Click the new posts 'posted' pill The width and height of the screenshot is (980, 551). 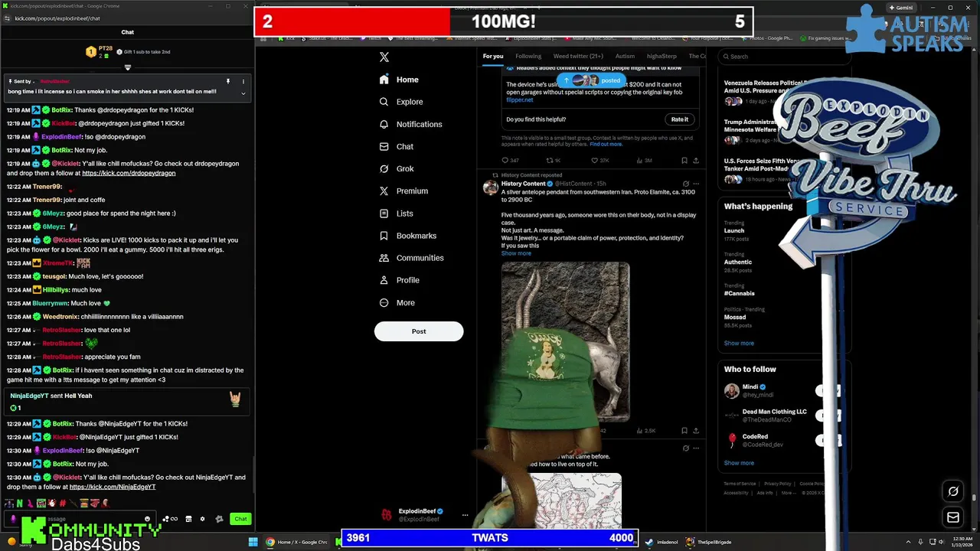click(x=590, y=80)
